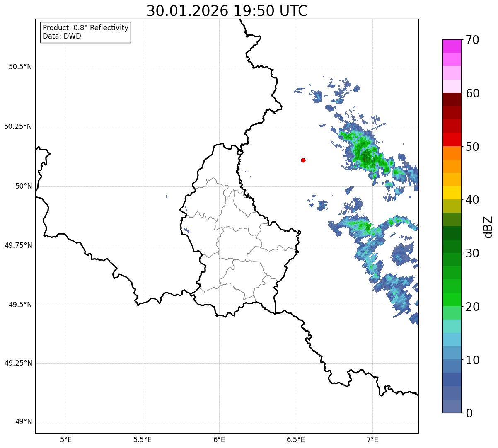Viewport: 498px width, 448px height.
Task: Click the 50.5°N latitude label
Action: (x=20, y=67)
